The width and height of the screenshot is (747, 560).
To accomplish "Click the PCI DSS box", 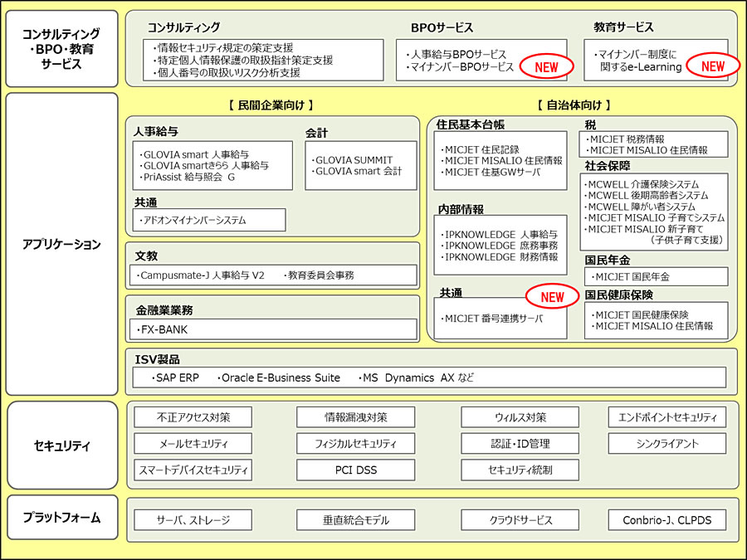I will (x=355, y=470).
